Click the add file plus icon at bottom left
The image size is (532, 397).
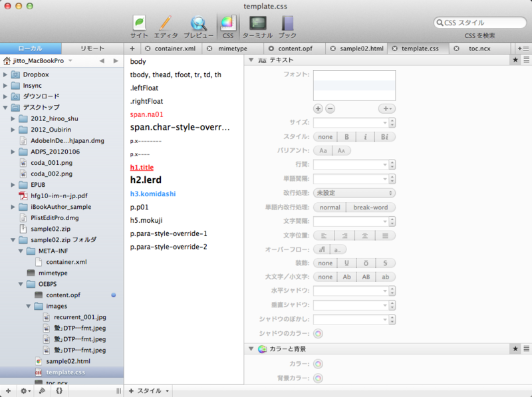point(8,391)
